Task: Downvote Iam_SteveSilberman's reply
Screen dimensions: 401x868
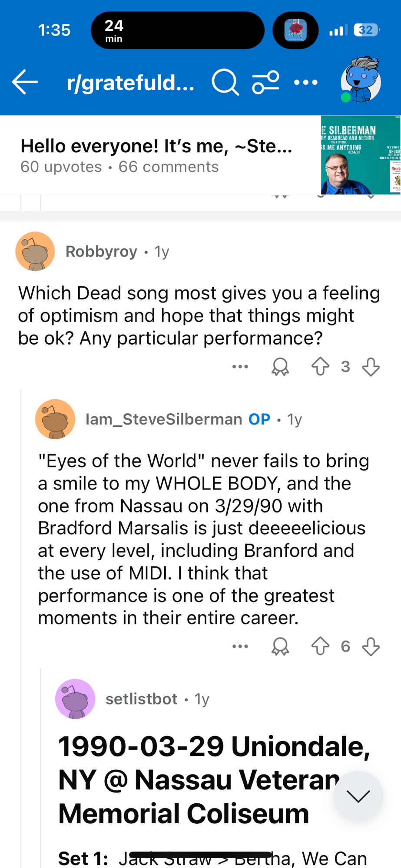Action: [371, 646]
